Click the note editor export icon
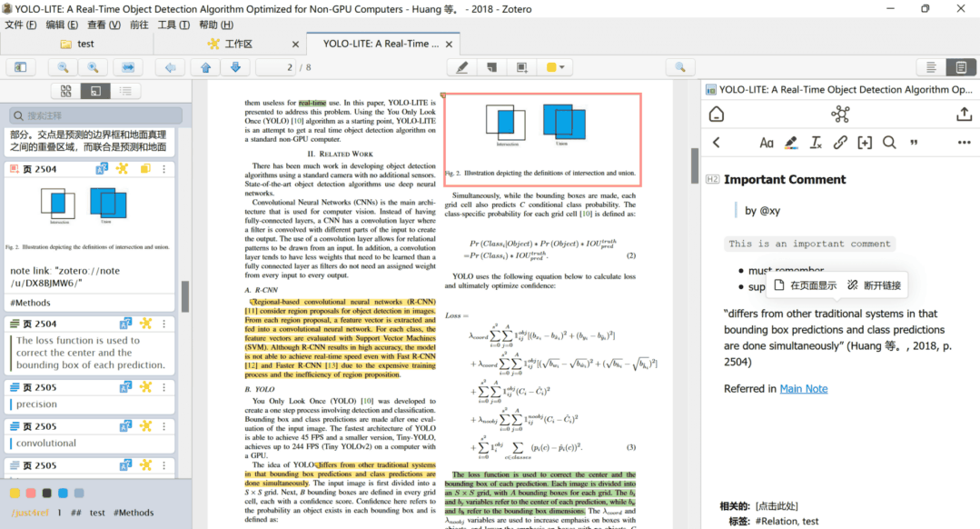The width and height of the screenshot is (980, 529). [964, 115]
